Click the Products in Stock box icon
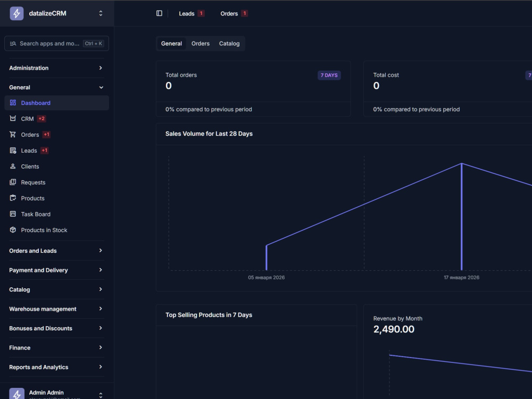The width and height of the screenshot is (532, 399). pos(13,230)
